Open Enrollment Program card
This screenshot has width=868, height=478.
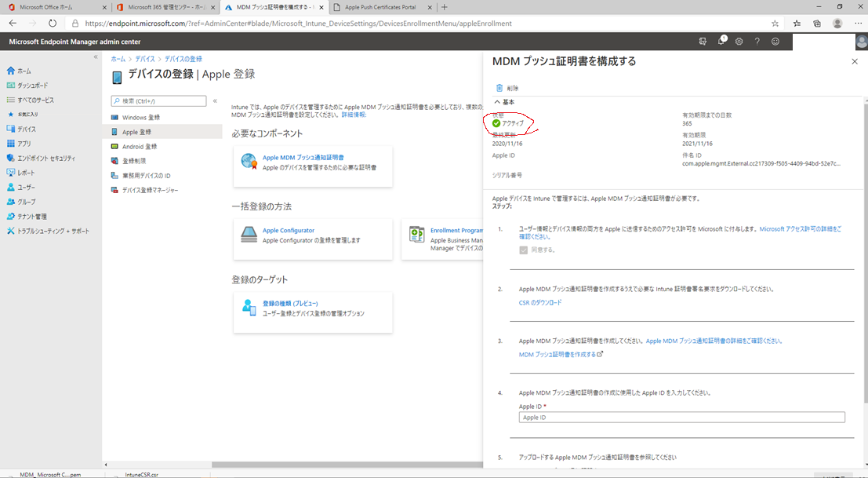coord(442,239)
